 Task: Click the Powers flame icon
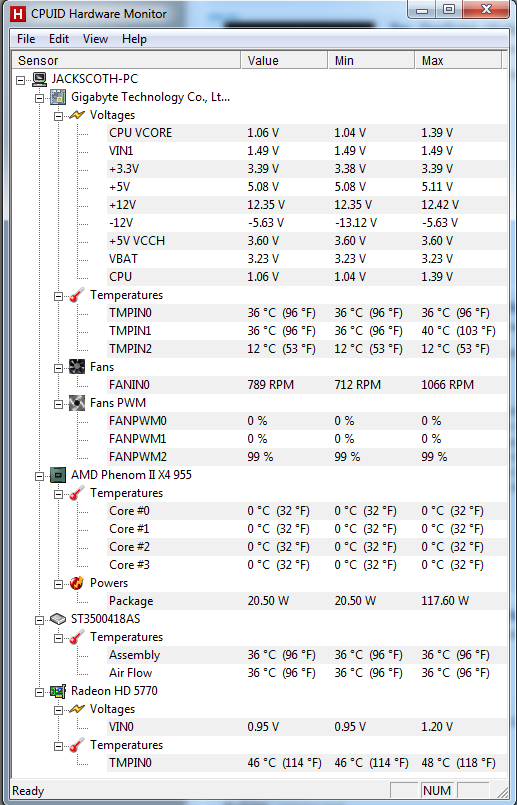tap(77, 583)
